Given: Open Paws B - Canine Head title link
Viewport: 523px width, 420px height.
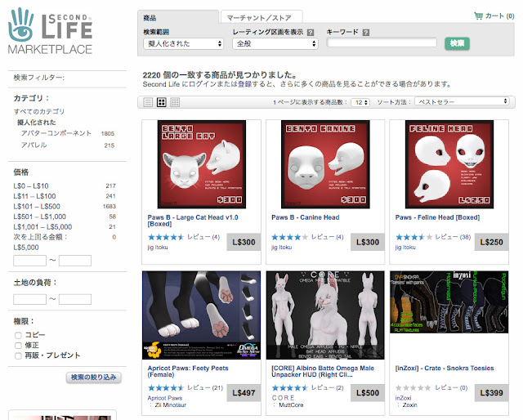Looking at the screenshot, I should click(x=305, y=217).
